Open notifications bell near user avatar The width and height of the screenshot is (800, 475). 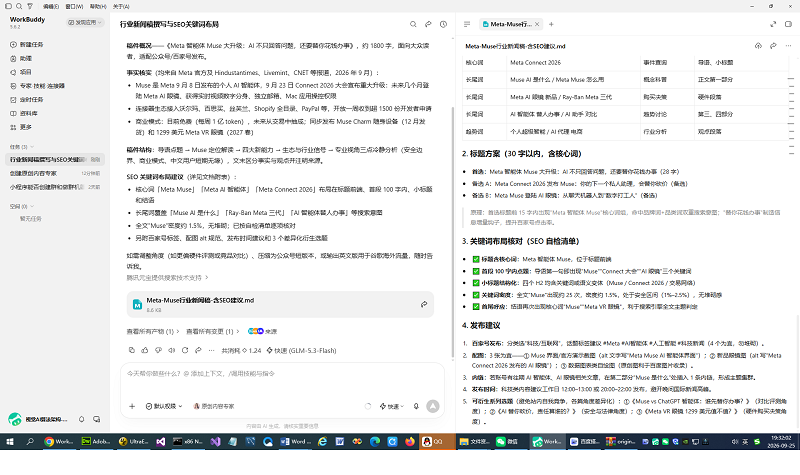[x=81, y=419]
